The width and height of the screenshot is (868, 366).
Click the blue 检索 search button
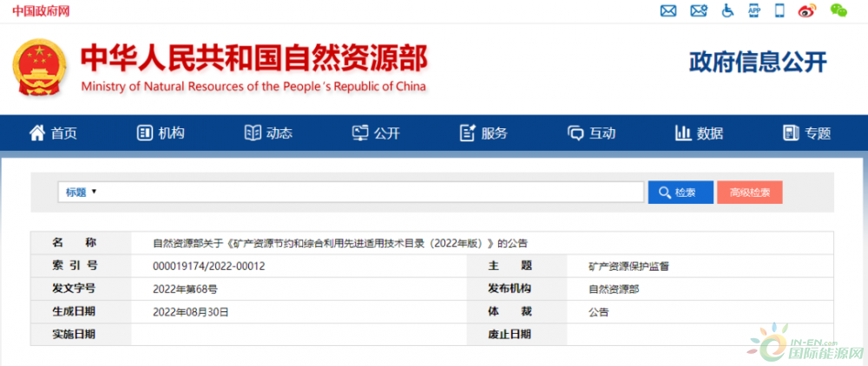(x=681, y=193)
